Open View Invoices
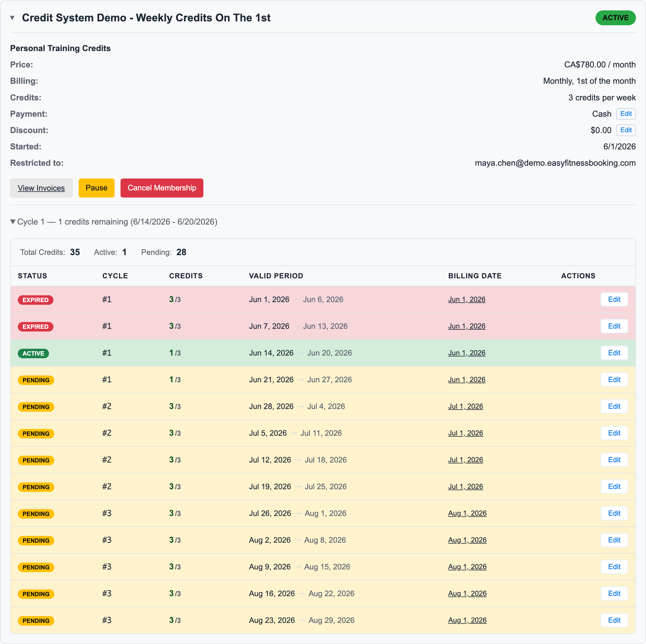Screen dimensions: 646x644 (41, 188)
